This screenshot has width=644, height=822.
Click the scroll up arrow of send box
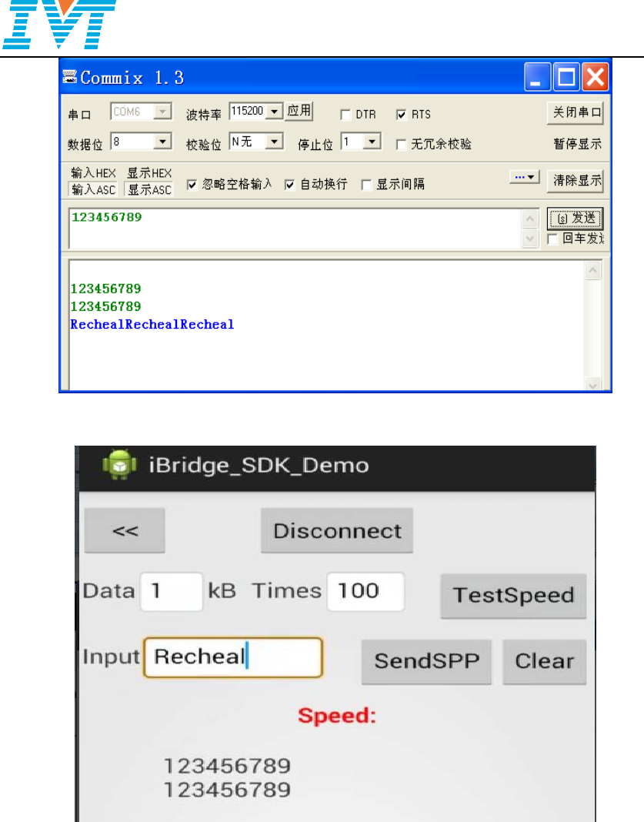tap(530, 219)
